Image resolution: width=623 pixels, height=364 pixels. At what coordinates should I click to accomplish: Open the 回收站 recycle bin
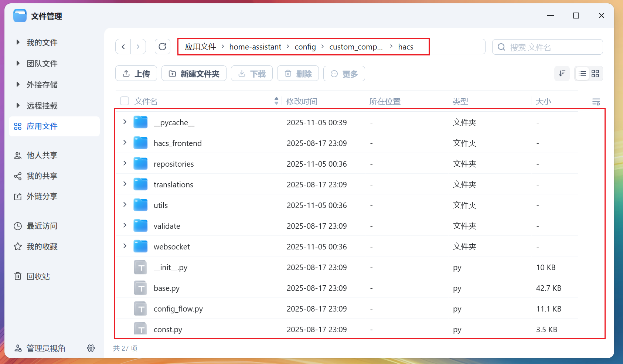tap(38, 276)
